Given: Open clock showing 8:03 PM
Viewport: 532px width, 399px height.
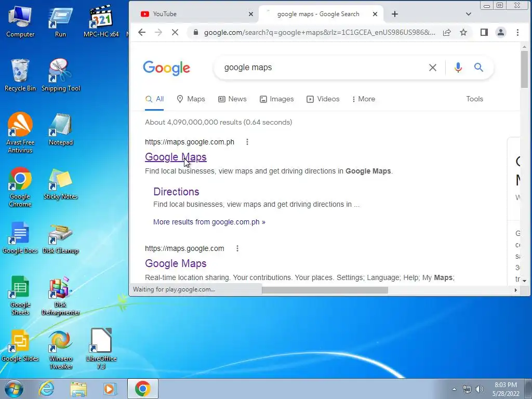Looking at the screenshot, I should point(506,389).
